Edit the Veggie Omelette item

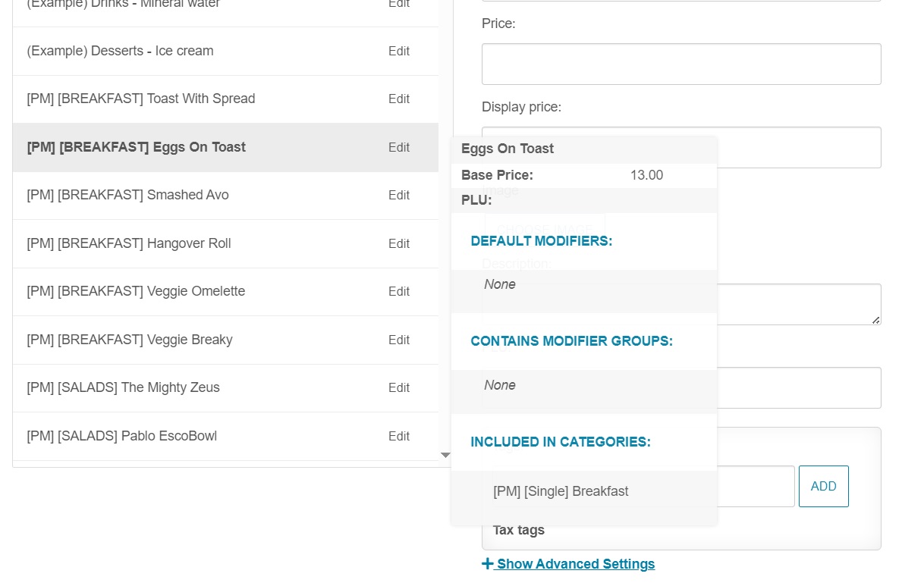pos(398,292)
